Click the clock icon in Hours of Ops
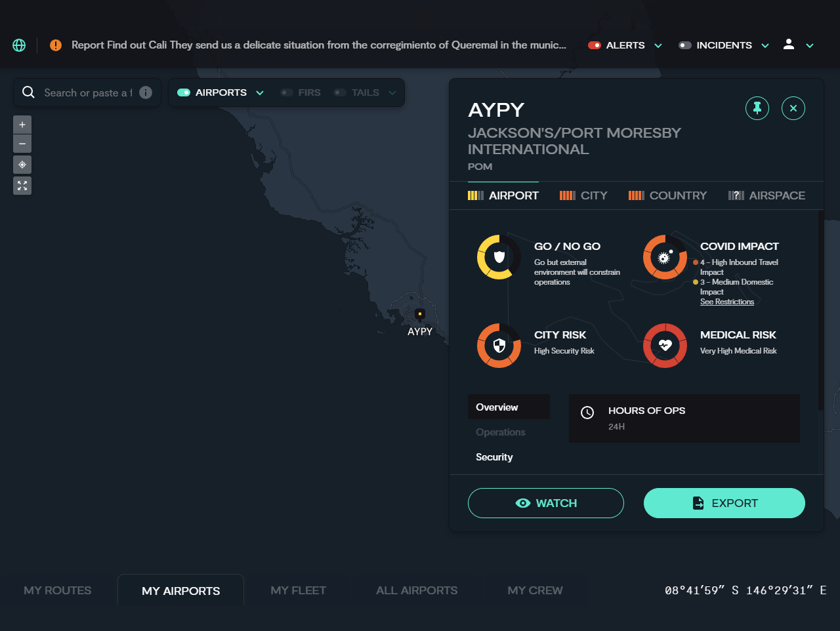Image resolution: width=840 pixels, height=631 pixels. click(587, 413)
